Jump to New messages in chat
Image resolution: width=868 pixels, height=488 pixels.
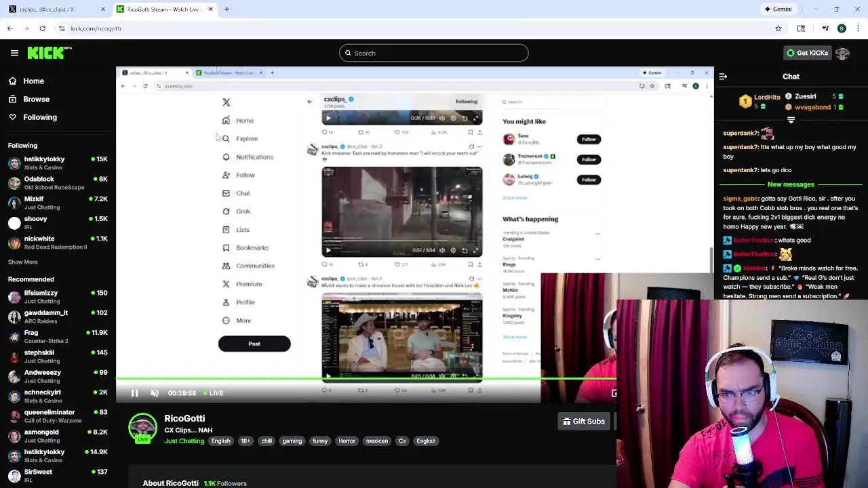(791, 184)
